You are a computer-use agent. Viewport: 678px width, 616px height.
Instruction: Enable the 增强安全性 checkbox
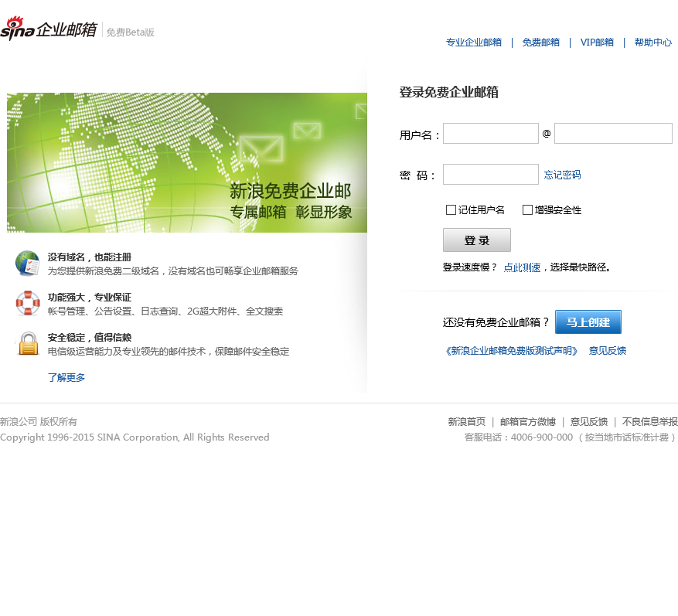[x=527, y=210]
